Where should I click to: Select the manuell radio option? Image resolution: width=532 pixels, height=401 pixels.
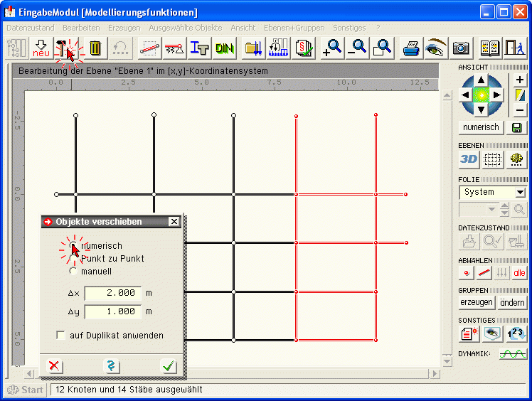73,271
